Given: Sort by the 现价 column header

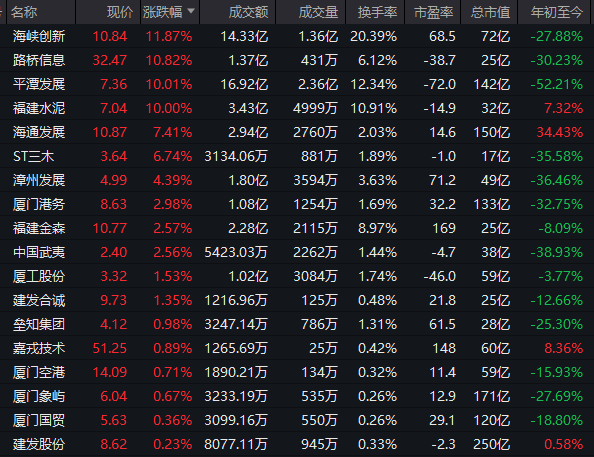Looking at the screenshot, I should (x=120, y=12).
